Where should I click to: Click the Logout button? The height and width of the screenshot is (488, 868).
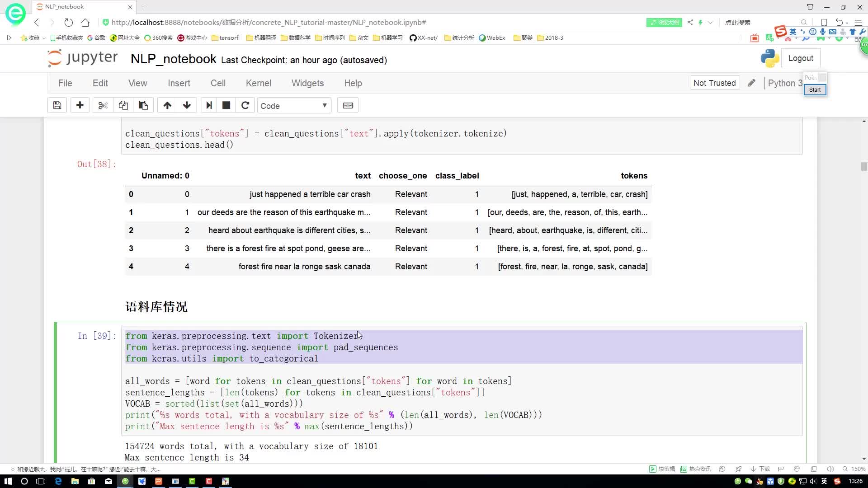(x=801, y=58)
